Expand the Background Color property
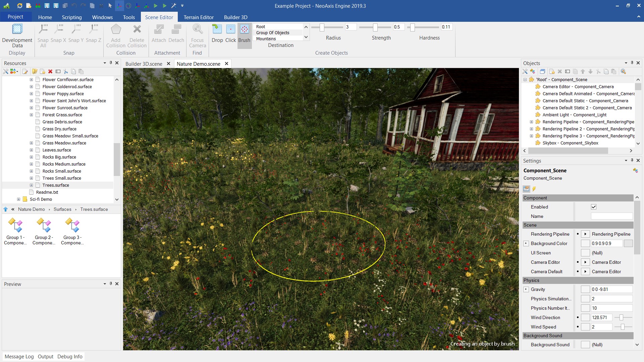The width and height of the screenshot is (644, 362). click(x=526, y=243)
